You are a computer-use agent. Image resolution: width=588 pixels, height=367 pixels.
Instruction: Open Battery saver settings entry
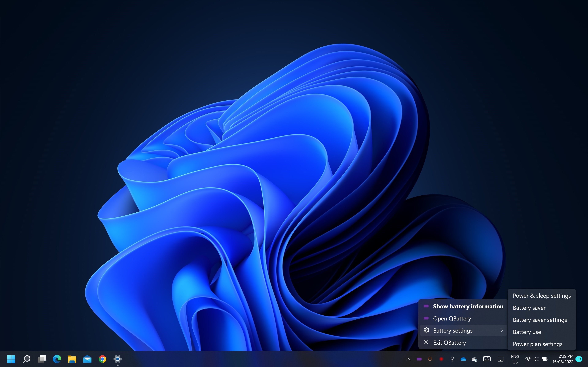tap(540, 320)
